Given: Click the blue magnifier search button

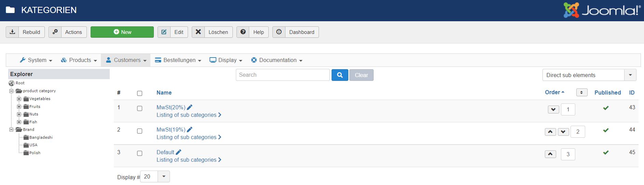Looking at the screenshot, I should point(340,75).
